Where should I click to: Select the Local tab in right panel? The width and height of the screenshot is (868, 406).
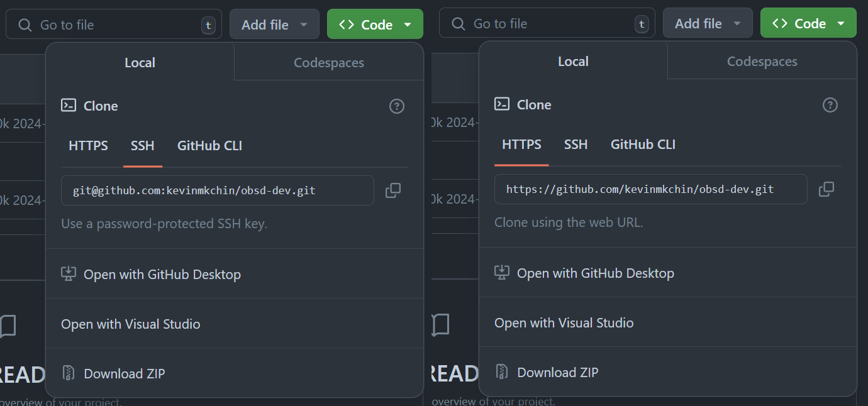tap(573, 61)
